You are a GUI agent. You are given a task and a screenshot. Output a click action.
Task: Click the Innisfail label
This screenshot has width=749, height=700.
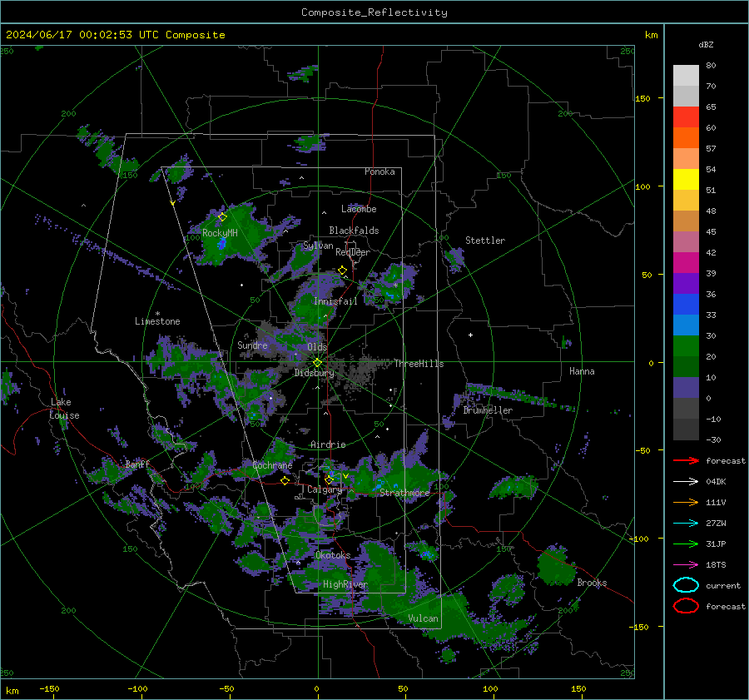[335, 301]
